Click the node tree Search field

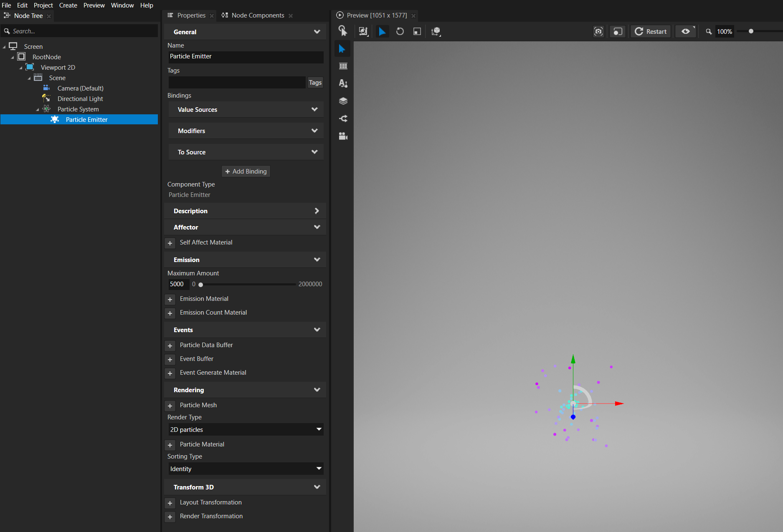(79, 31)
